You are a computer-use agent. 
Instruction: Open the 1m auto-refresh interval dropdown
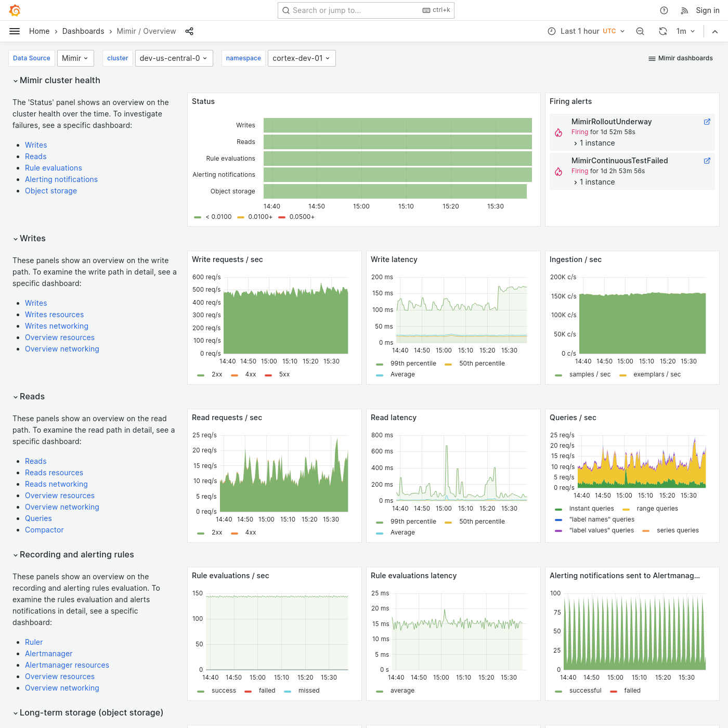pyautogui.click(x=685, y=31)
